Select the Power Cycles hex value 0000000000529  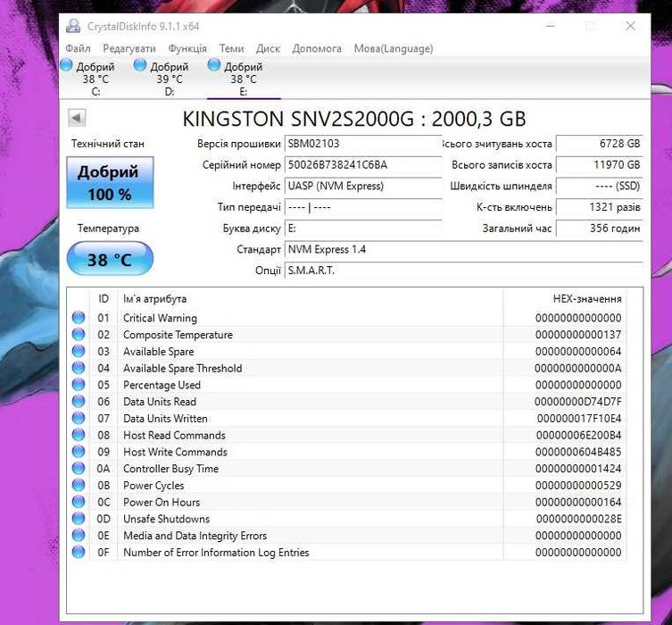tap(578, 485)
